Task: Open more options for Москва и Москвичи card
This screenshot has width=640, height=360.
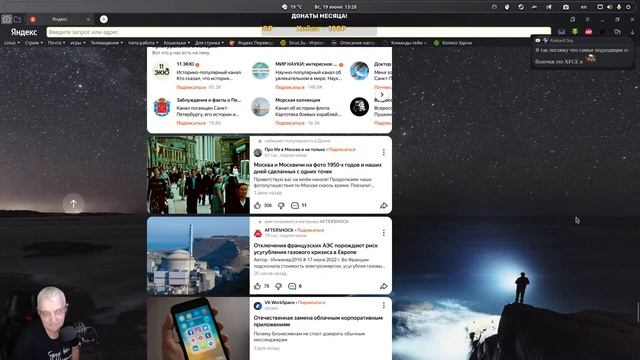Action: pyautogui.click(x=384, y=152)
